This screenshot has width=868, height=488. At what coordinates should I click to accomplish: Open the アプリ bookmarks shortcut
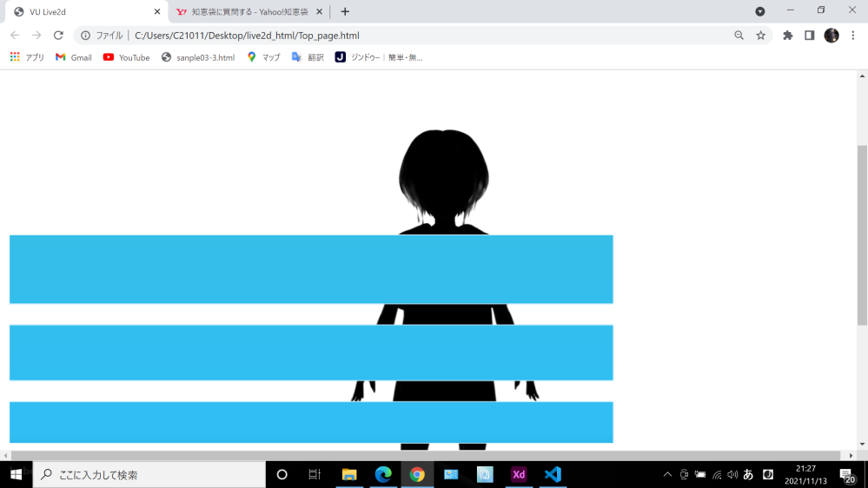pyautogui.click(x=27, y=57)
